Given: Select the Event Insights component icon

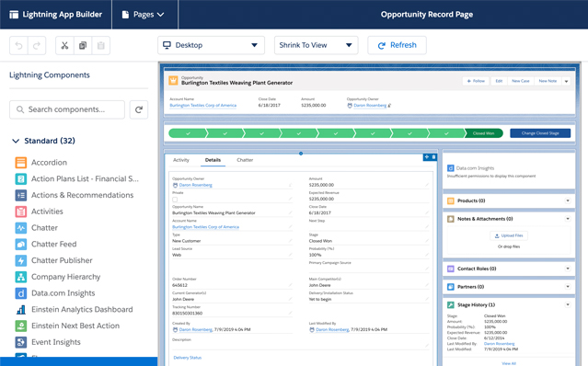Looking at the screenshot, I should [21, 342].
